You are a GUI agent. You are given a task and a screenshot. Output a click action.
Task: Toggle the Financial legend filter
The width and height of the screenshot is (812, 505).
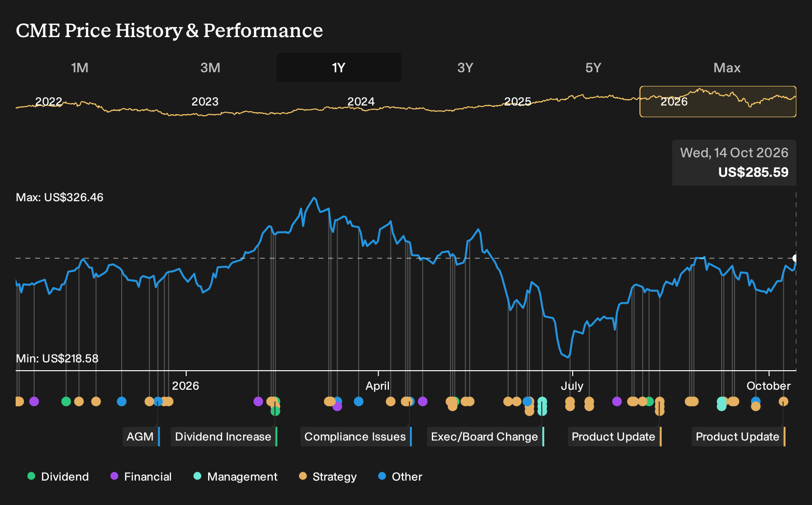tap(141, 477)
